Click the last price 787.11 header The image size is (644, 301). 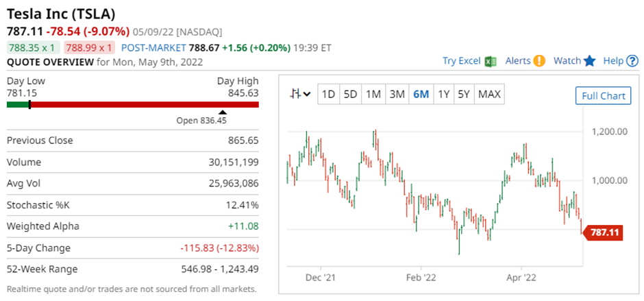[25, 32]
